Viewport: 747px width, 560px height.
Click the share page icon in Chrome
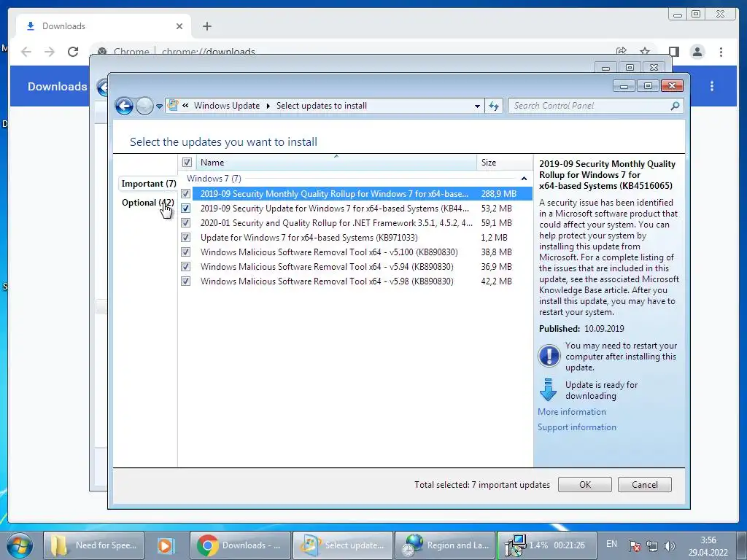pyautogui.click(x=622, y=52)
